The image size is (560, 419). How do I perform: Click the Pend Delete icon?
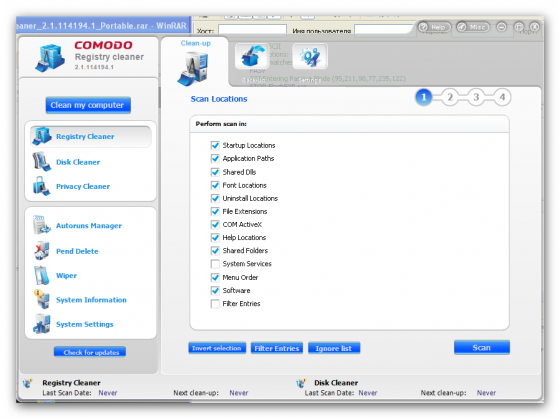click(42, 251)
